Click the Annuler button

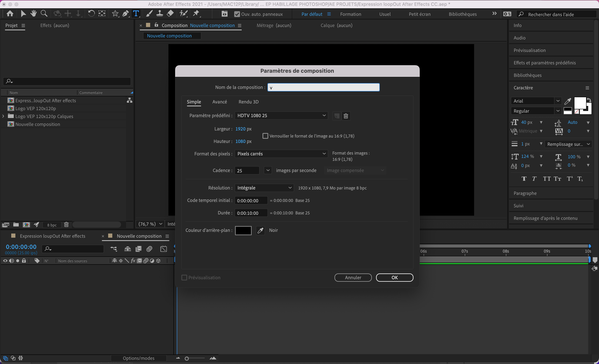[x=353, y=278]
